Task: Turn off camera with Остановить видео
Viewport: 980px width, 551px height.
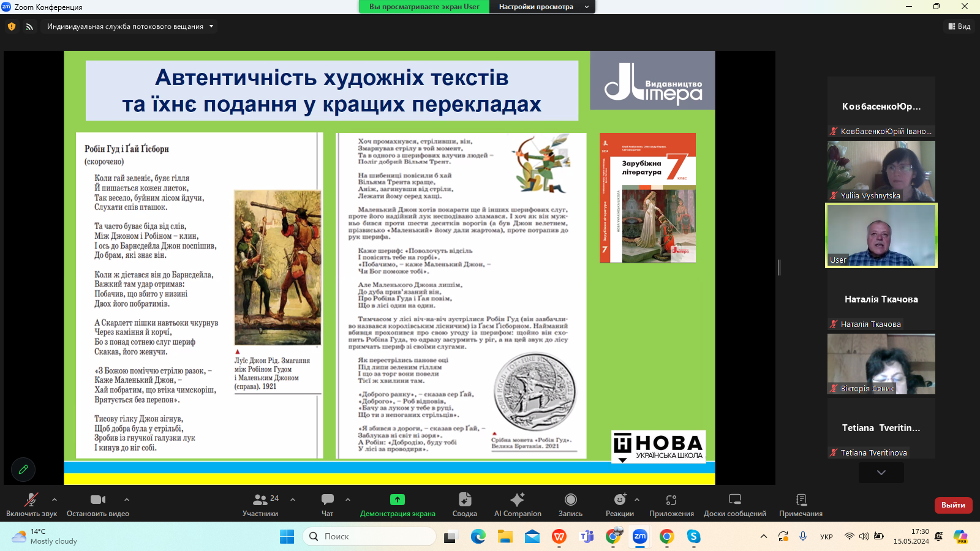Action: pos(98,504)
